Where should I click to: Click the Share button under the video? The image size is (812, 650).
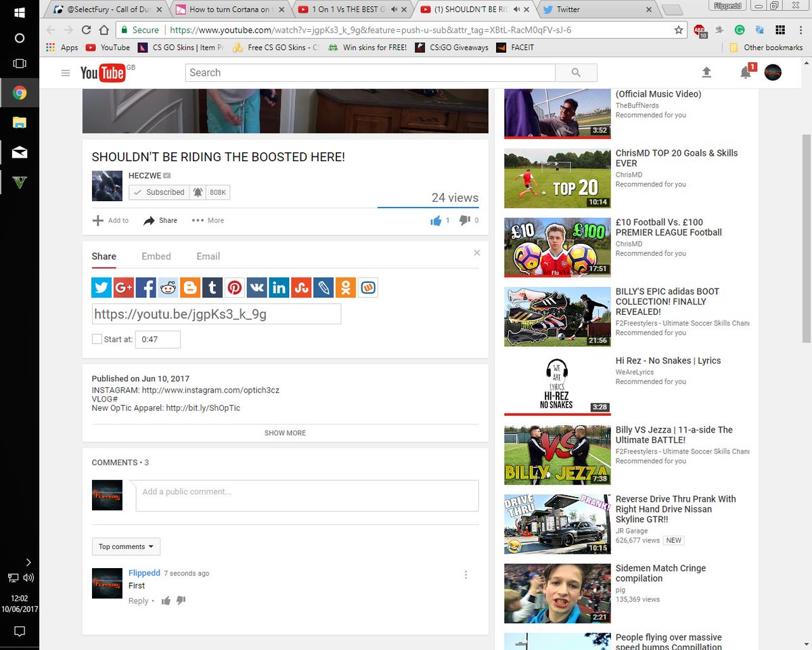[x=160, y=220]
